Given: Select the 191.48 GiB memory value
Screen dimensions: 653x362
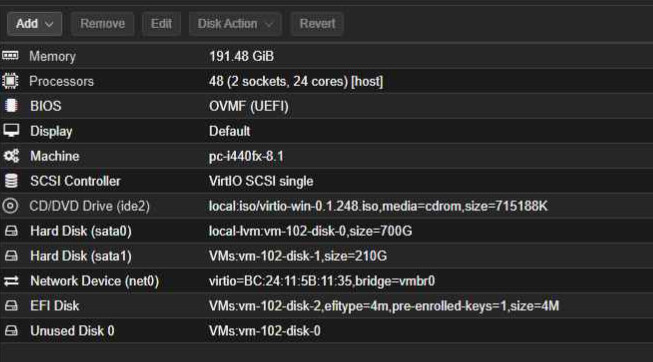Looking at the screenshot, I should click(242, 56).
